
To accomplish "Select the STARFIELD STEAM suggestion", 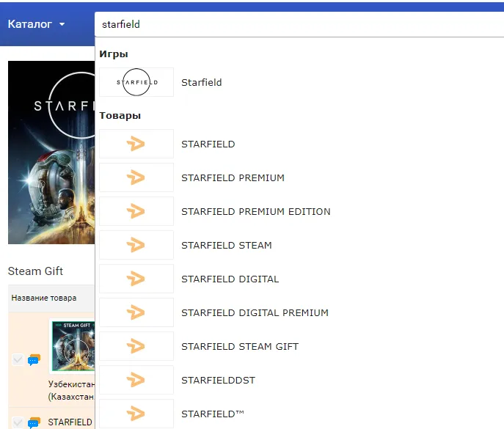I will point(227,245).
